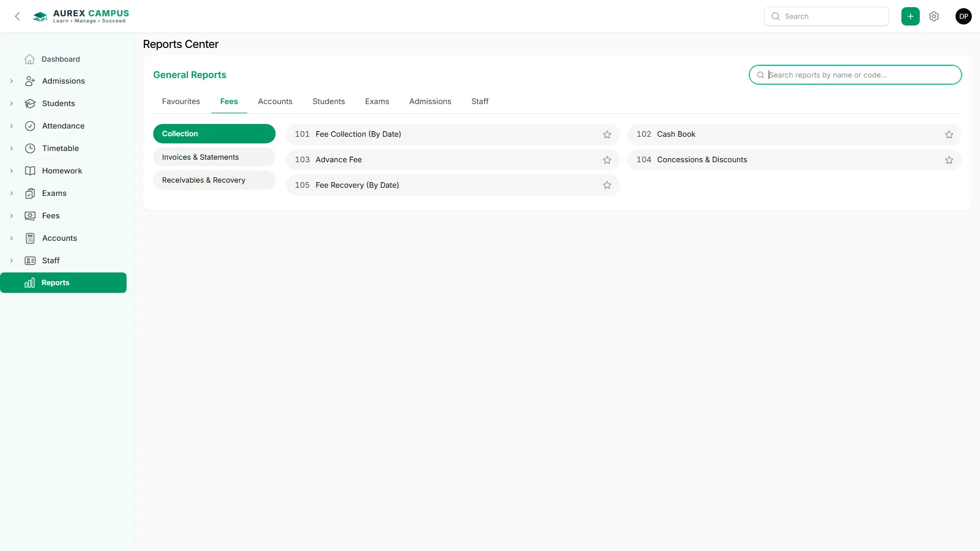Click the back arrow icon in header
Image resolution: width=980 pixels, height=551 pixels.
pos(17,16)
